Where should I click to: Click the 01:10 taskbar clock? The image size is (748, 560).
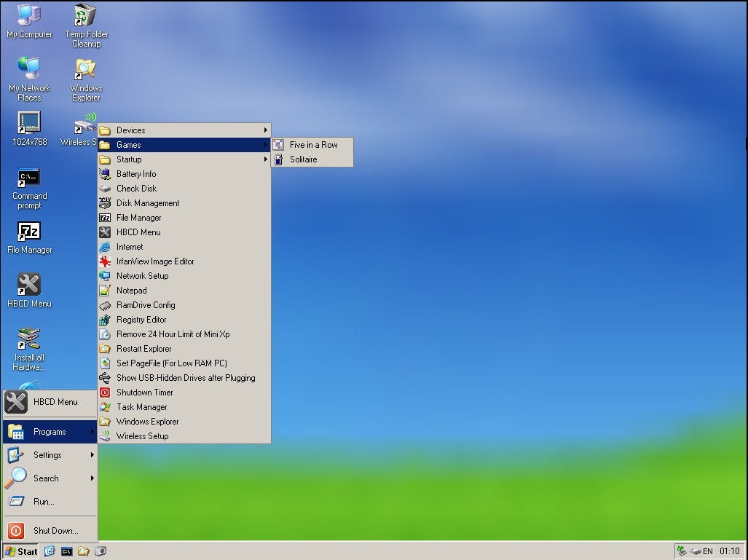pos(729,551)
